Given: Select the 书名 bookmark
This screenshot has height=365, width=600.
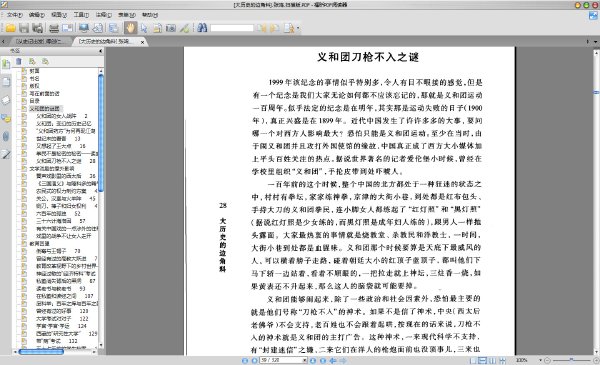Looking at the screenshot, I should (x=34, y=78).
